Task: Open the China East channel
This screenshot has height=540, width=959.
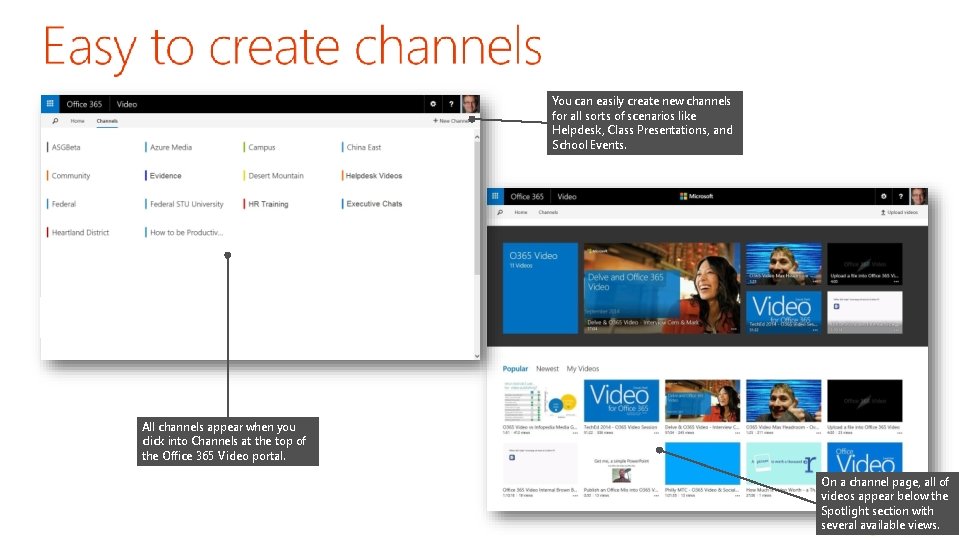Action: pyautogui.click(x=361, y=147)
